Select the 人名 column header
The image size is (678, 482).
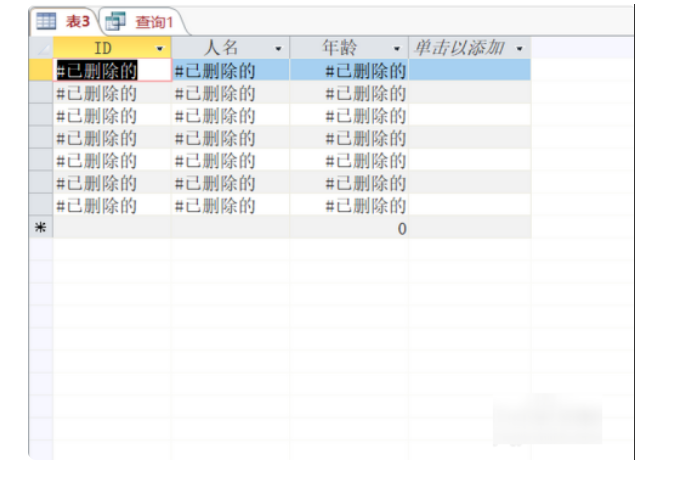(231, 48)
